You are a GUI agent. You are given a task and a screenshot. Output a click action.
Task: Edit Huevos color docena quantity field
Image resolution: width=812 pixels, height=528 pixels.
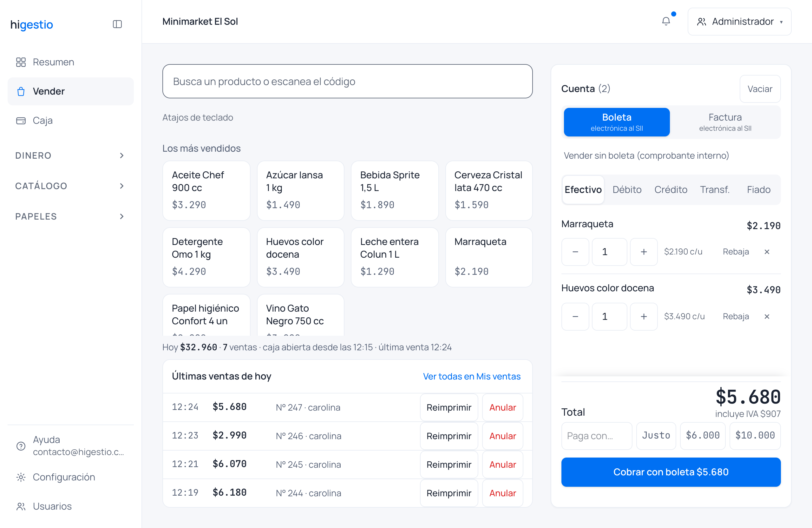tap(609, 316)
